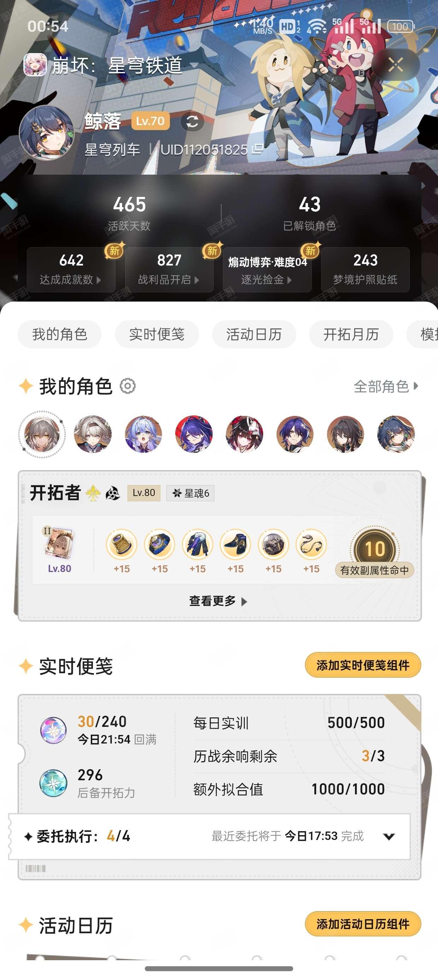This screenshot has height=980, width=438.
Task: Open the 642 达成成就数 card
Action: pos(71,269)
